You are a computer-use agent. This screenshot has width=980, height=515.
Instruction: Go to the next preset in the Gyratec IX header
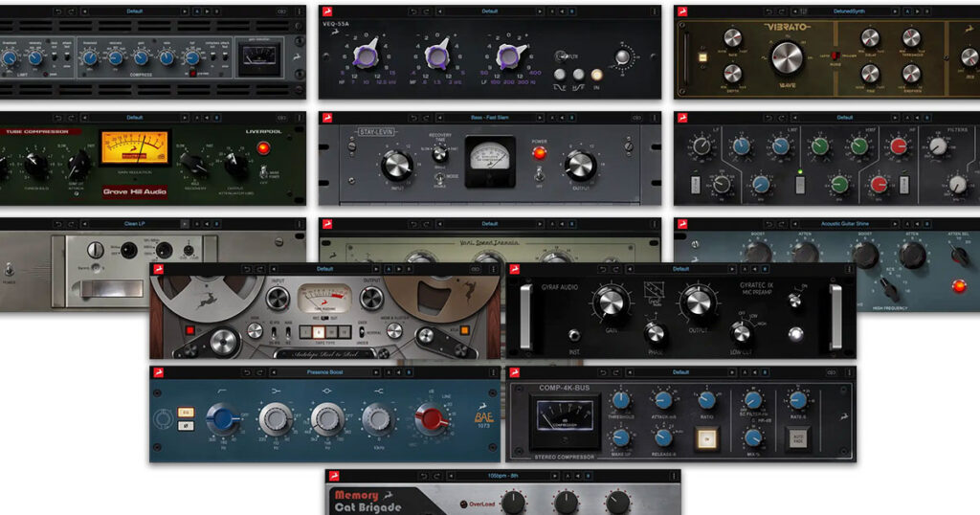pos(732,269)
